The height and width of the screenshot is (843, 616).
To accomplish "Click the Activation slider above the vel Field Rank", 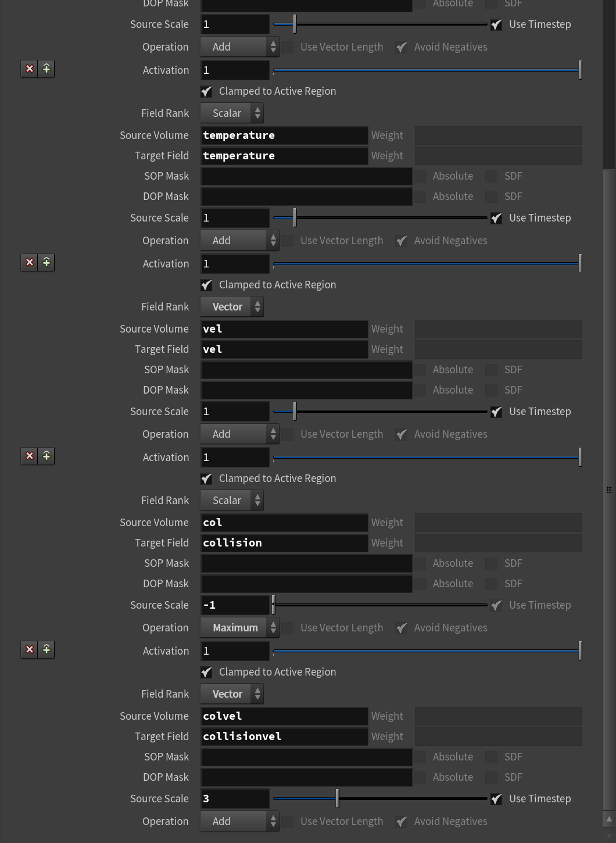I will tap(427, 264).
